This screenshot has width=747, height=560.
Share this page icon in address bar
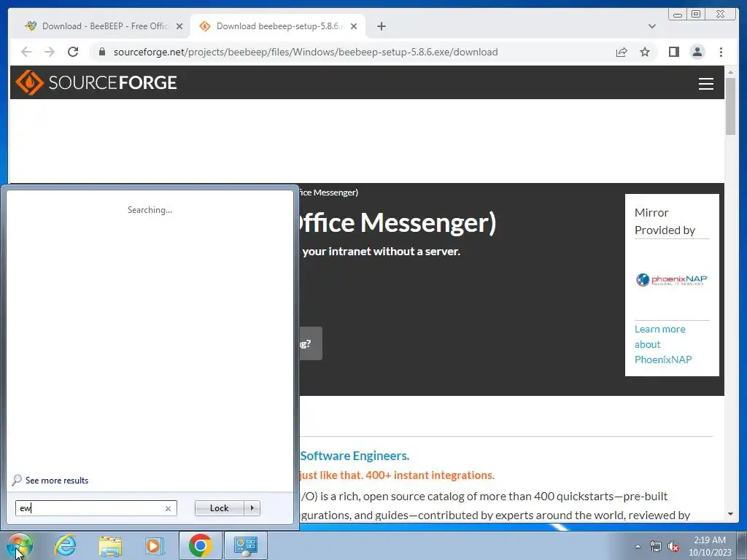click(x=622, y=52)
